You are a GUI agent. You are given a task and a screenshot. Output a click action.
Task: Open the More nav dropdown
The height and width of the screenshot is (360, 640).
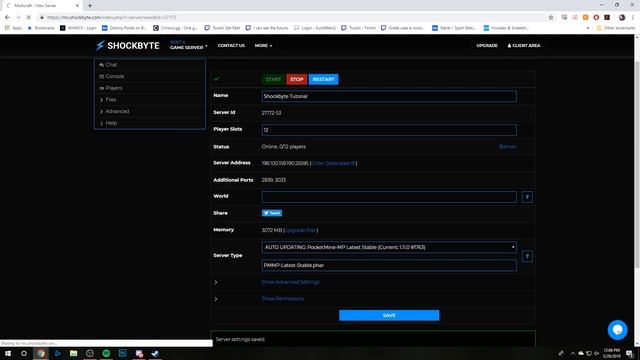(263, 45)
